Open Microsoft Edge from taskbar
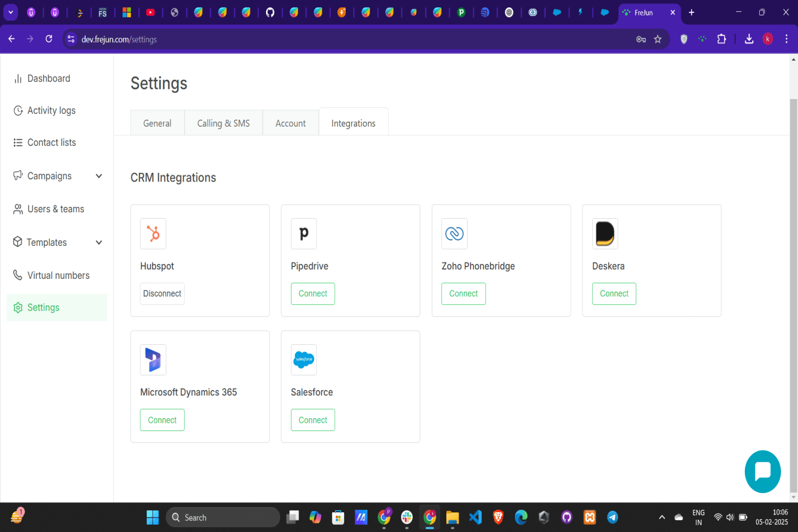Viewport: 798px width, 532px height. click(521, 517)
